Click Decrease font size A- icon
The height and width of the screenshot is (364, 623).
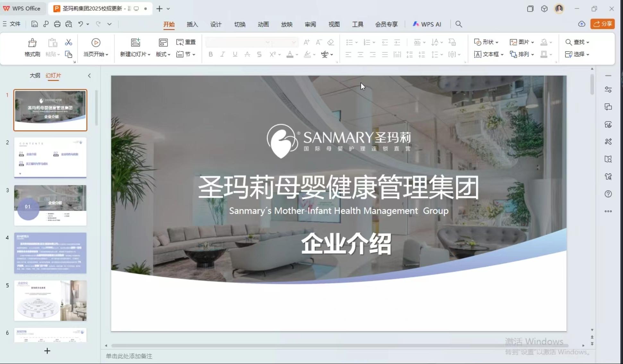click(x=319, y=42)
